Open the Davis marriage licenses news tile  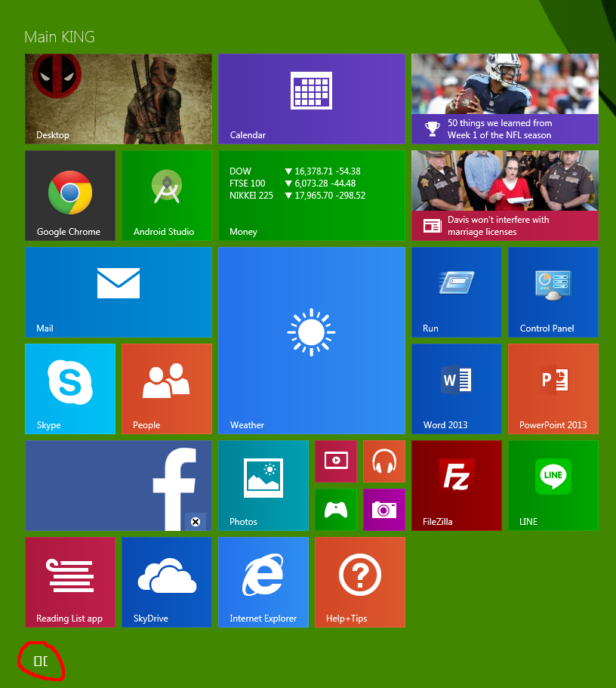[x=505, y=196]
